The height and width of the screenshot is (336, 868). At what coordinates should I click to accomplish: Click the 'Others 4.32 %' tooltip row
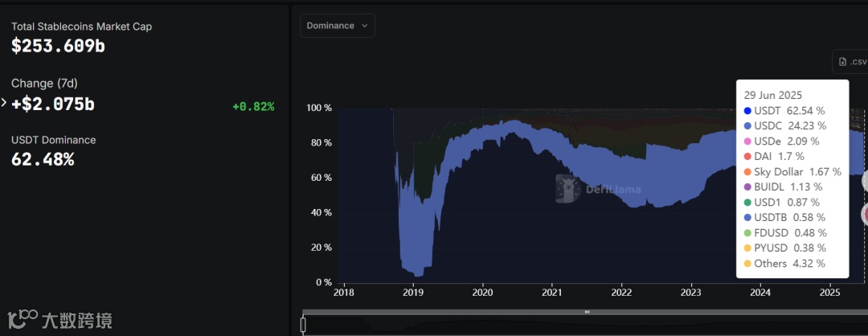click(x=784, y=264)
